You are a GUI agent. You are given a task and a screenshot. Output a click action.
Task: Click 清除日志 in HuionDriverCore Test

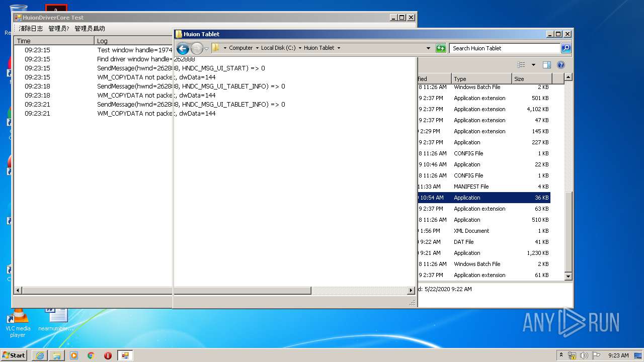[31, 29]
